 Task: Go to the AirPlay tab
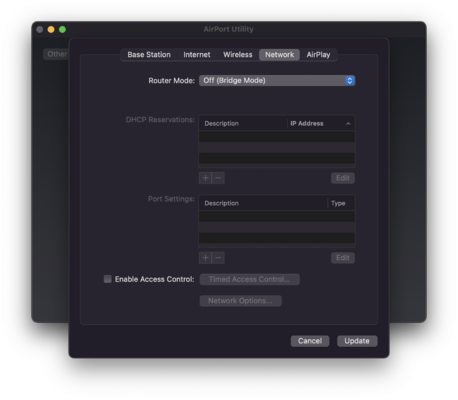pos(318,55)
